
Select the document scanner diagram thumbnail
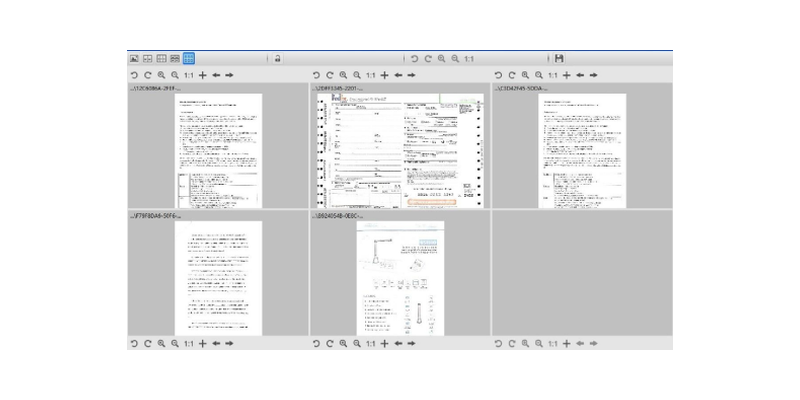tap(401, 278)
